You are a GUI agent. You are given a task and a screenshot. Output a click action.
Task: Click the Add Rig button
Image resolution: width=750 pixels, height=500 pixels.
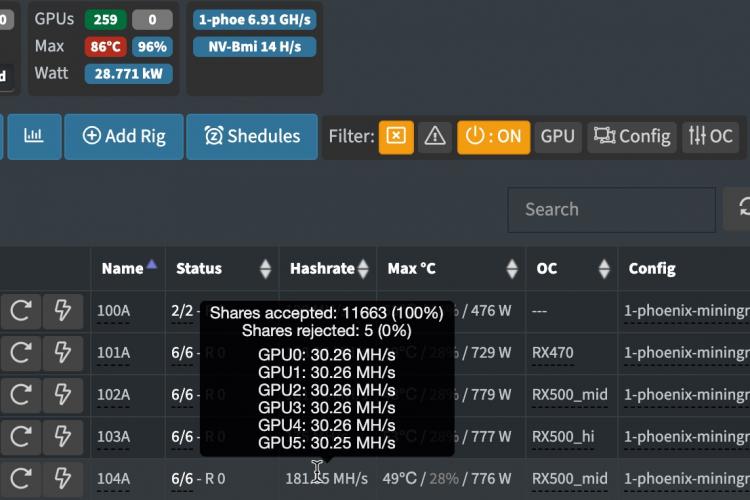click(x=124, y=136)
